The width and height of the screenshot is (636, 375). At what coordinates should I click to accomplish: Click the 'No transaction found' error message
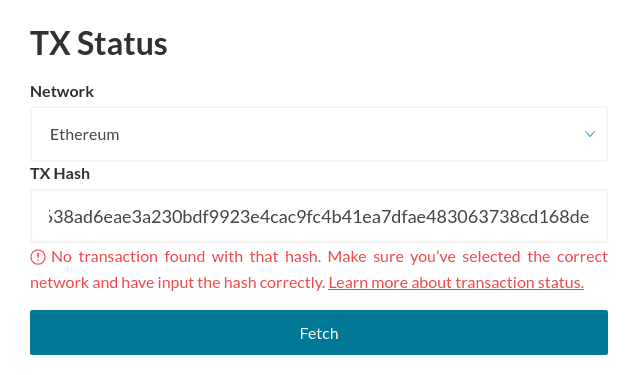(x=319, y=270)
